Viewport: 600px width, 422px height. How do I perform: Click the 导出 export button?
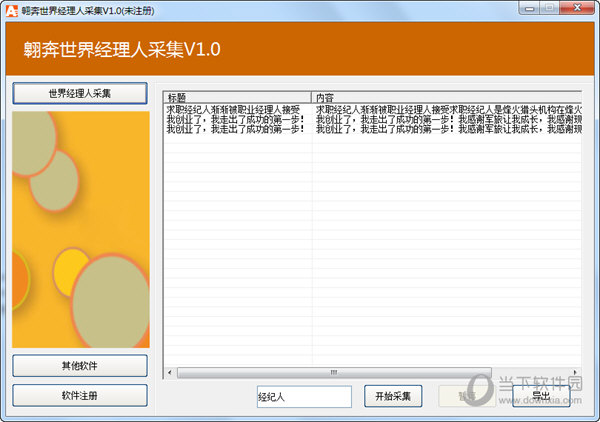click(x=541, y=396)
